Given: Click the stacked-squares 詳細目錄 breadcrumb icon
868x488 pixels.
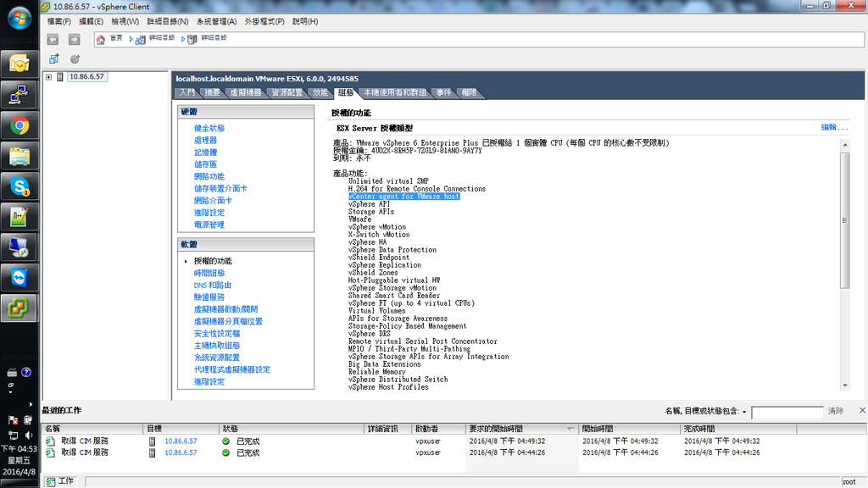Looking at the screenshot, I should [140, 39].
